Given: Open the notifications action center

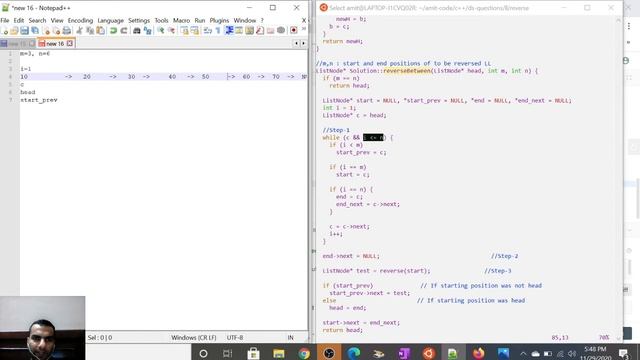Looking at the screenshot, I should click(623, 353).
